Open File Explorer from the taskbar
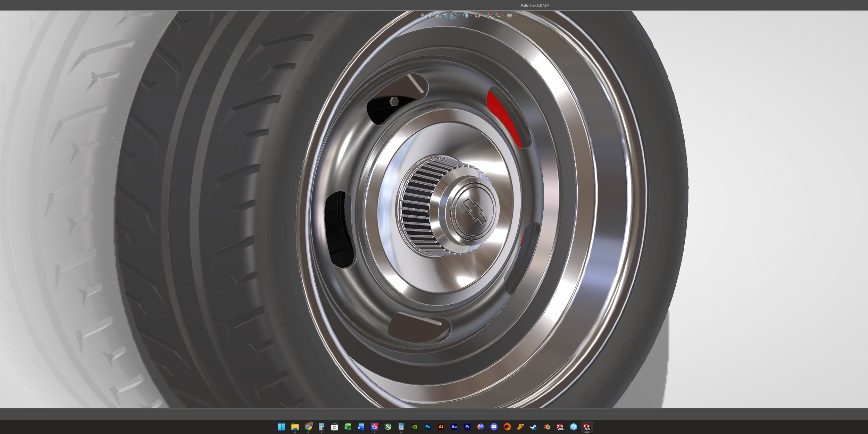 [x=295, y=427]
